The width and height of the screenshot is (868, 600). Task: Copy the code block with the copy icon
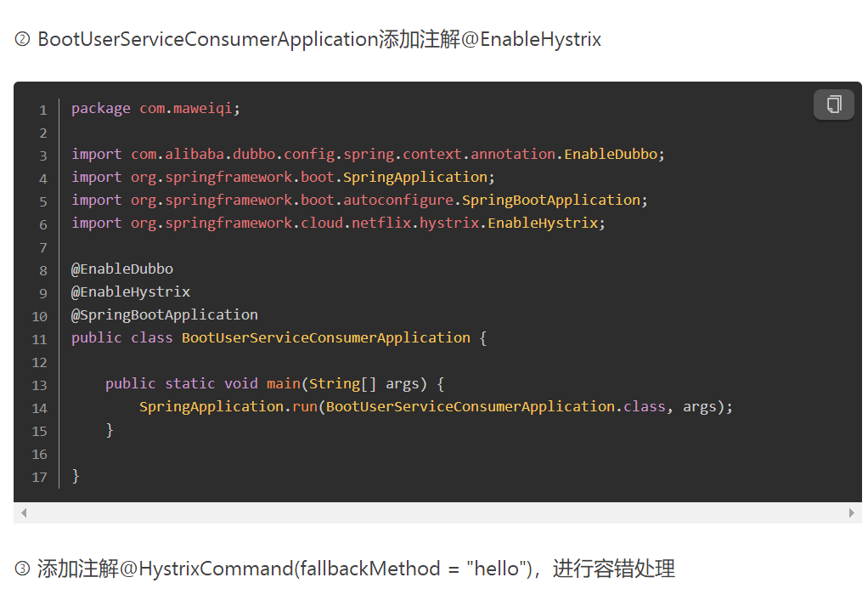(x=834, y=105)
